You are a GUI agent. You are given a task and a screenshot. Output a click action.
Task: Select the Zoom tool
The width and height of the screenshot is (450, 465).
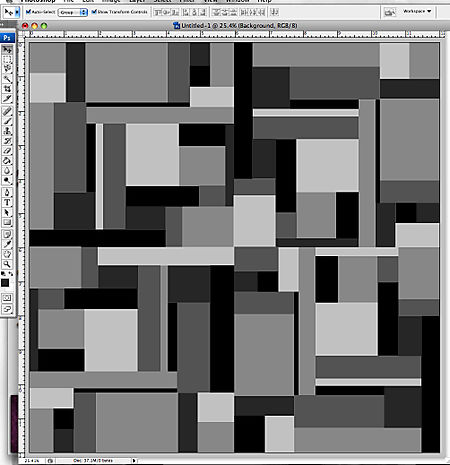coord(7,264)
